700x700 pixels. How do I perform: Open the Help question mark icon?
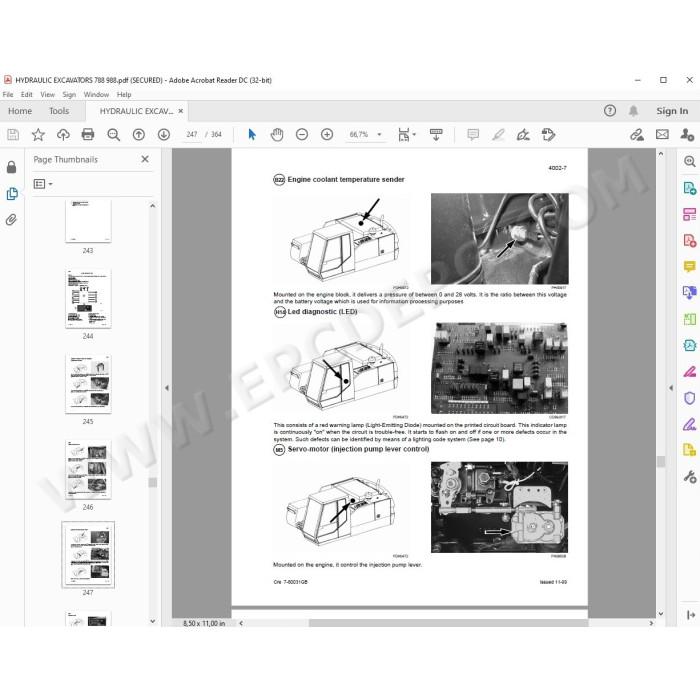click(x=610, y=111)
